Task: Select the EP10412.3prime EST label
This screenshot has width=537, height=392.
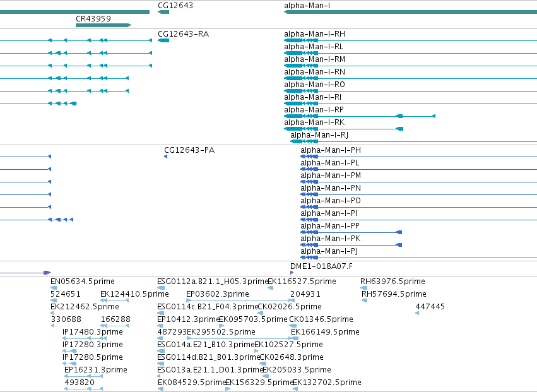Action: [188, 319]
